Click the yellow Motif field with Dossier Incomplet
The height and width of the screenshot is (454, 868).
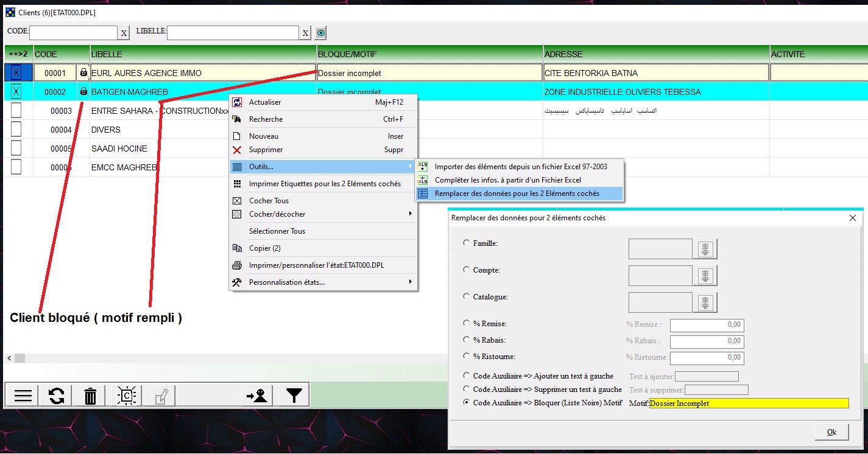pos(749,403)
